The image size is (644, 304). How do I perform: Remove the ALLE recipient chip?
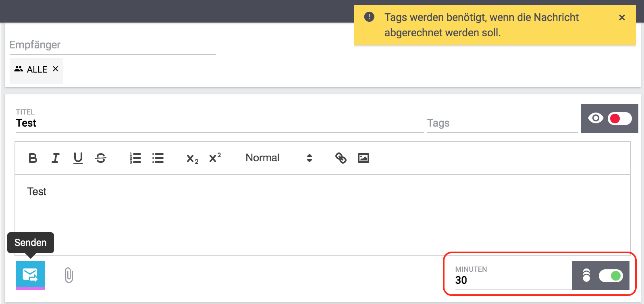point(56,69)
